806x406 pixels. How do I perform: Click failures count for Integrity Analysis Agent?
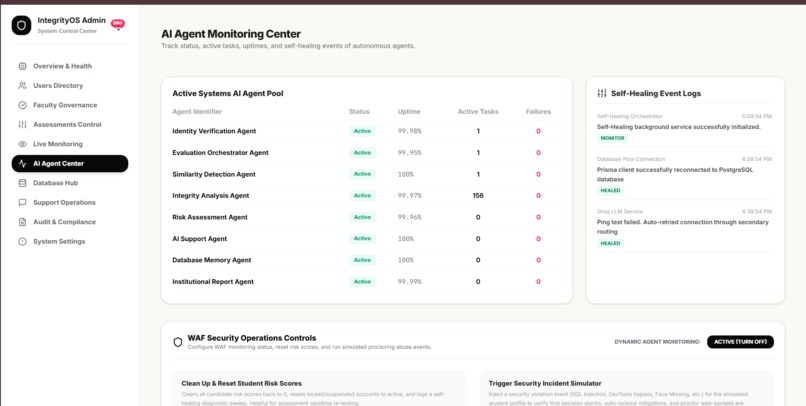[538, 196]
